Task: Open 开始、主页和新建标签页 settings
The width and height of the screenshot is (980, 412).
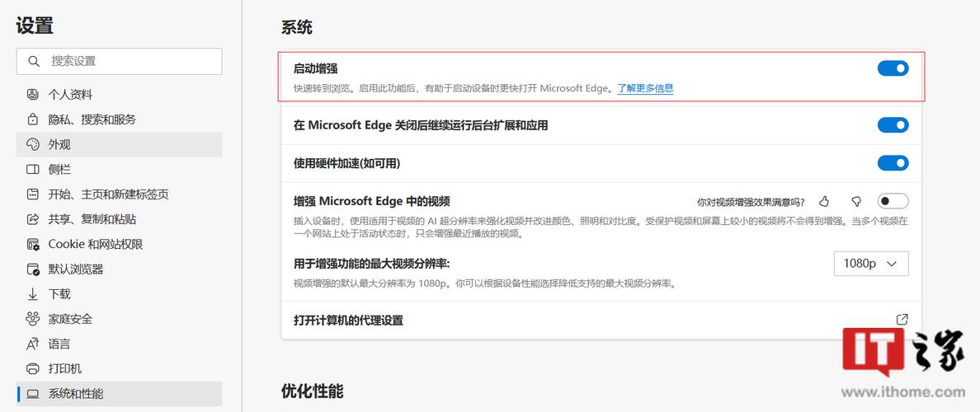Action: [x=119, y=194]
